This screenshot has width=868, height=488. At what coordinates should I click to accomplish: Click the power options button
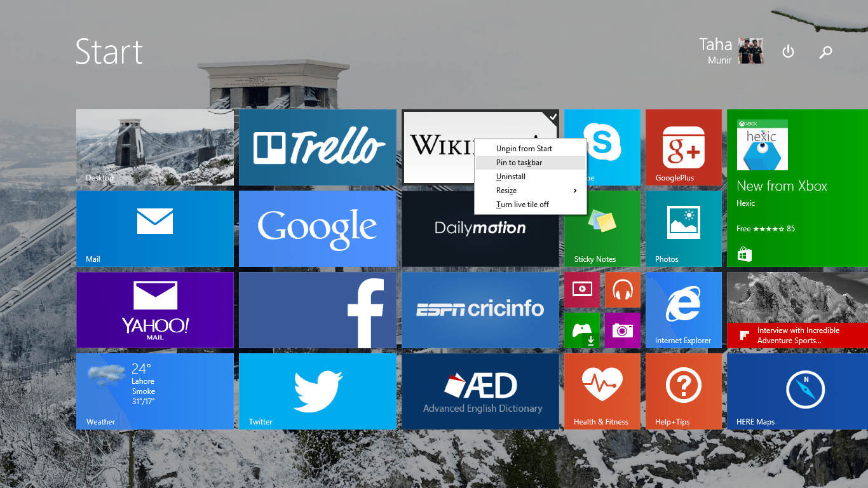[788, 52]
